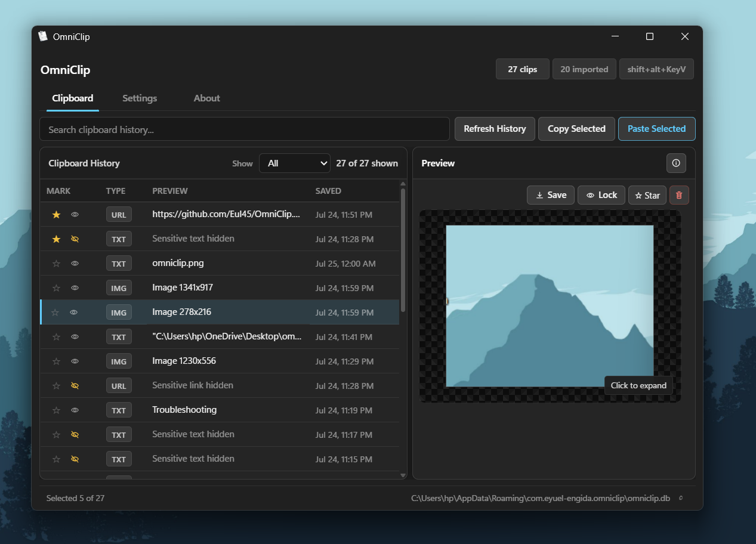Select the Troubleshooting clip row
The image size is (756, 544).
click(220, 410)
